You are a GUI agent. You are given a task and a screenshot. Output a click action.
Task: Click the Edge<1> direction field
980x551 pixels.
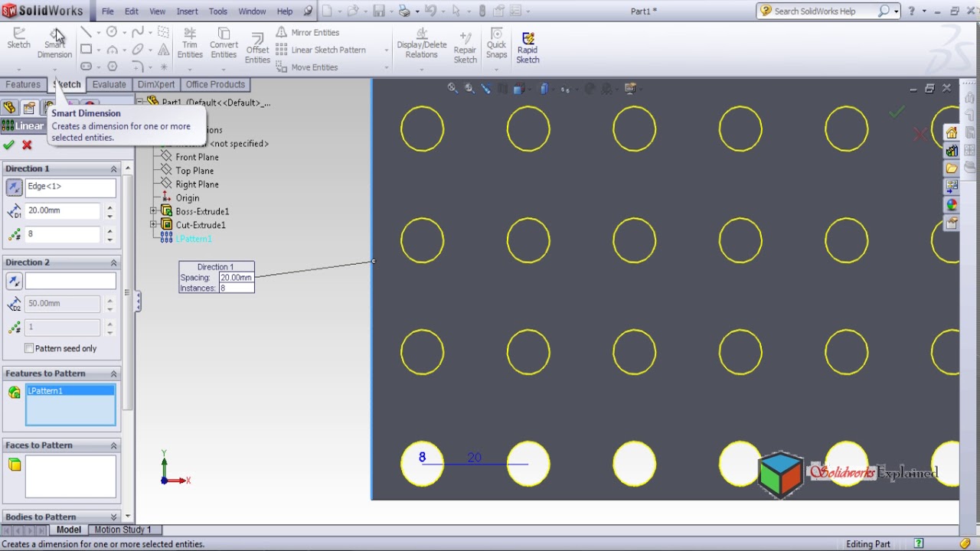pyautogui.click(x=70, y=187)
